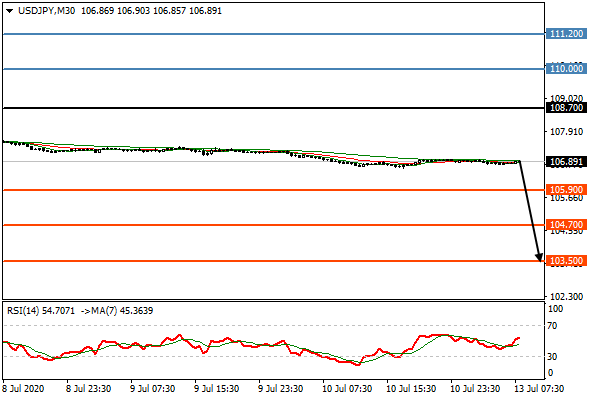Click the 110.000 blue price level label
The height and width of the screenshot is (400, 590).
[566, 68]
